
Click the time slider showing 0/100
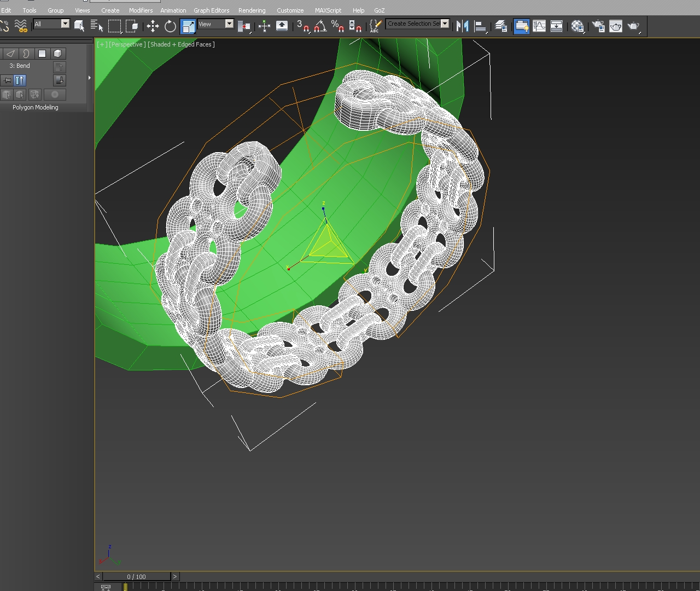[136, 576]
